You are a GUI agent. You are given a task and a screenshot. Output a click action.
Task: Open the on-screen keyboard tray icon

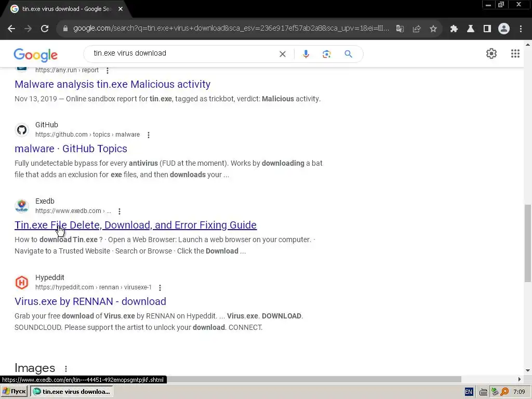click(x=484, y=392)
